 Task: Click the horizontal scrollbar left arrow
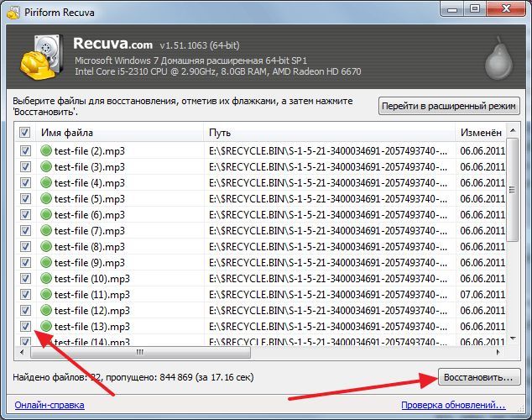pyautogui.click(x=22, y=352)
